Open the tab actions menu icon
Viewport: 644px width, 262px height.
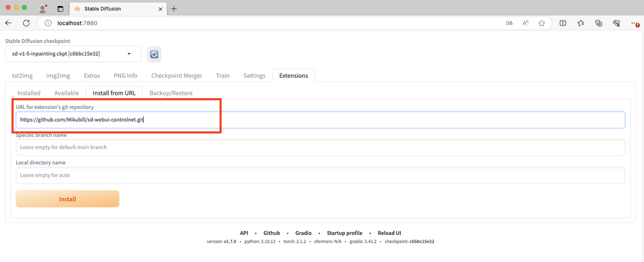click(x=60, y=9)
